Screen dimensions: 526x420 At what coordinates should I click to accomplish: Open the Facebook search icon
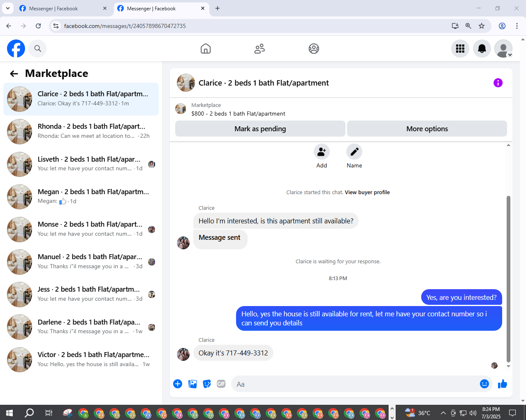(37, 49)
